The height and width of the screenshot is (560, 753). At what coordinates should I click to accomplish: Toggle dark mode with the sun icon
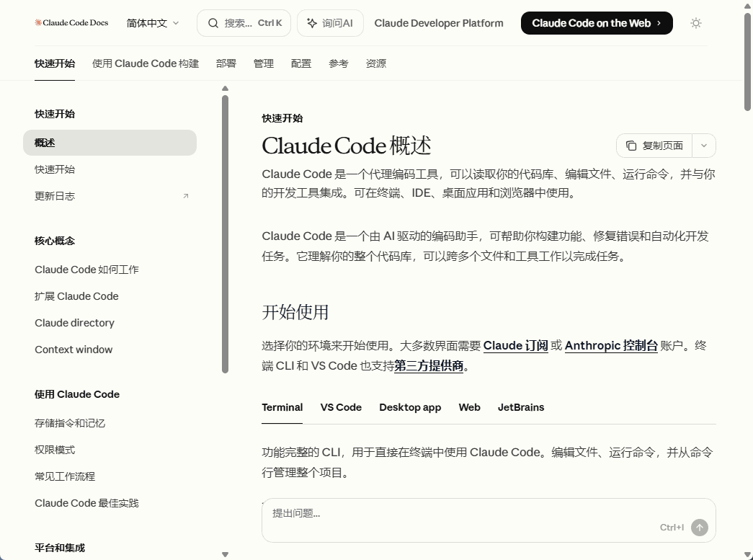point(696,22)
